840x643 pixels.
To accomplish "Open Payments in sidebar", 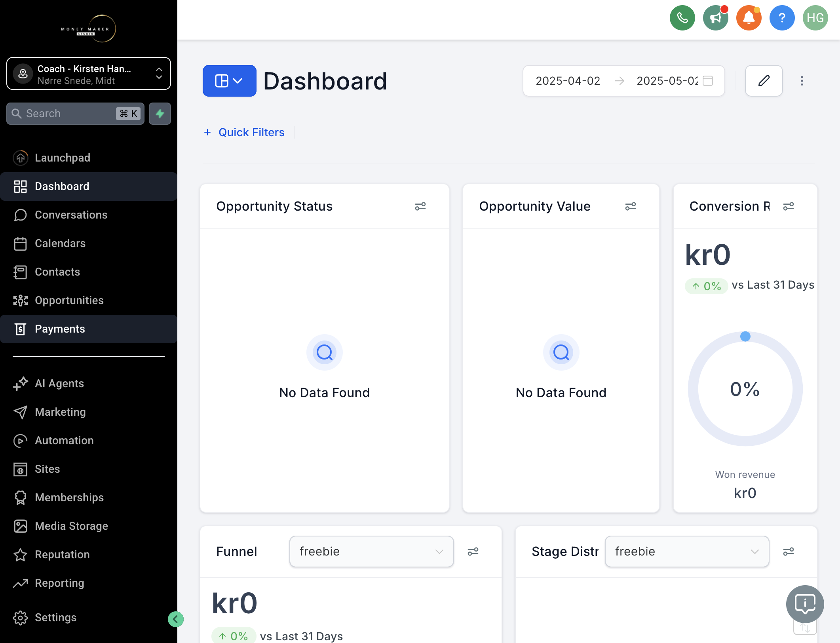I will [x=89, y=329].
